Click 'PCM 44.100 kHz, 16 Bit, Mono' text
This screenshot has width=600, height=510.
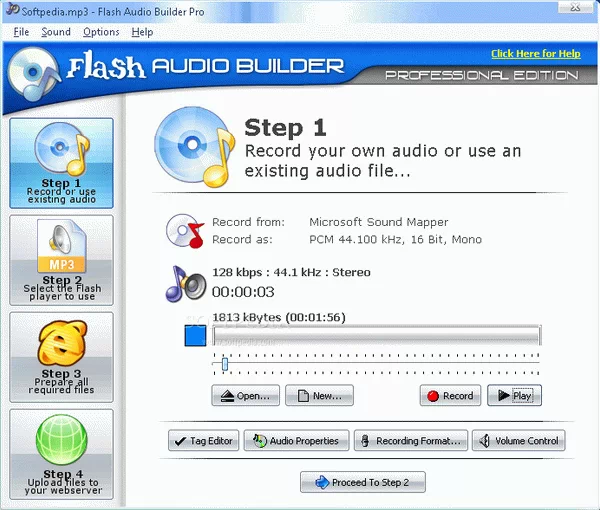pos(395,240)
